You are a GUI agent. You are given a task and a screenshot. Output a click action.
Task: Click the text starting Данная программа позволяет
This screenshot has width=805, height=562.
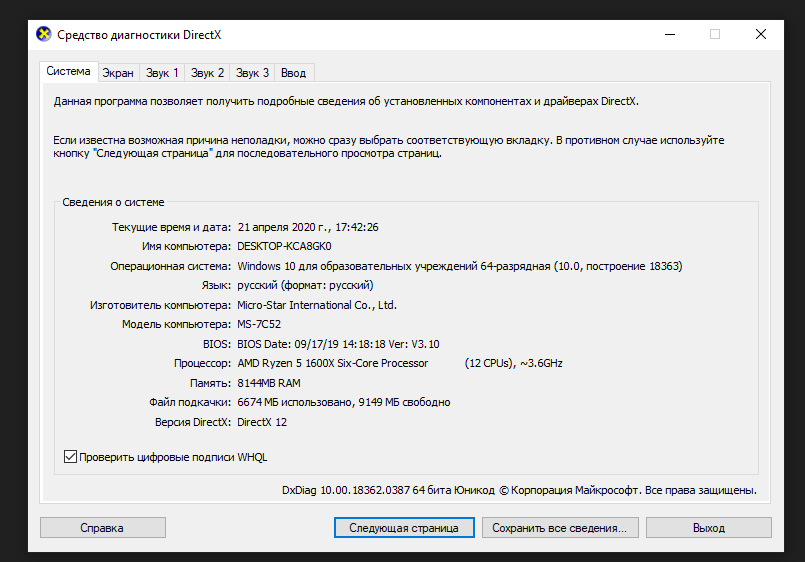coord(346,101)
